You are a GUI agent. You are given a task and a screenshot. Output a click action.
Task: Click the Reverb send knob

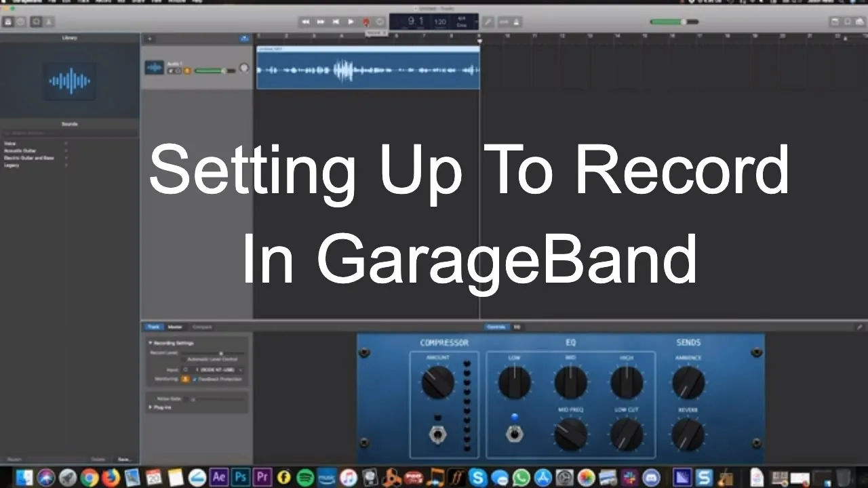click(688, 434)
